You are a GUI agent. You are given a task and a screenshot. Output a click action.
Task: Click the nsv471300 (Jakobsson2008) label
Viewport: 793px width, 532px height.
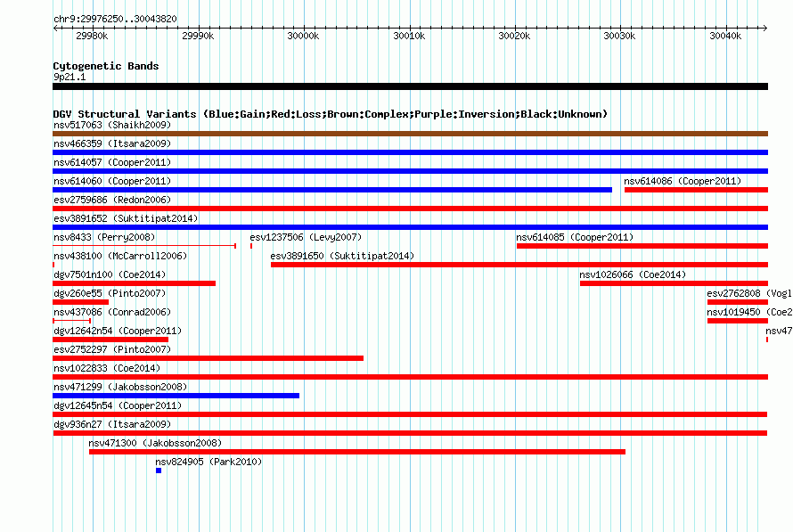[x=155, y=443]
